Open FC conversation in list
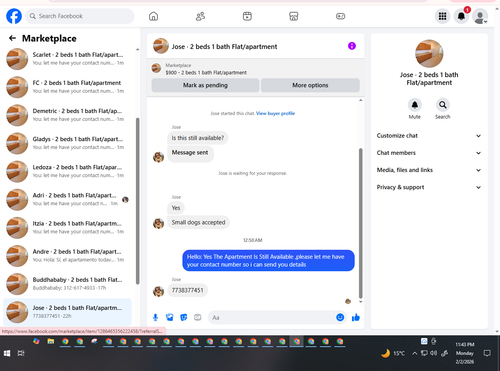 [x=67, y=87]
